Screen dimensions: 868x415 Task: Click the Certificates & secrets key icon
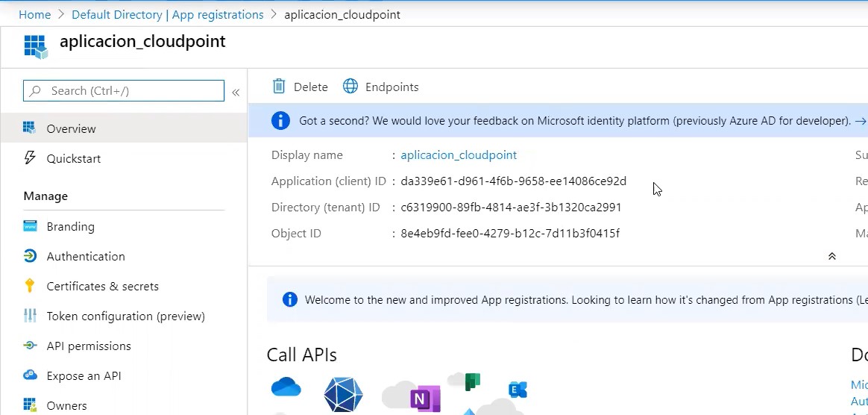click(30, 286)
